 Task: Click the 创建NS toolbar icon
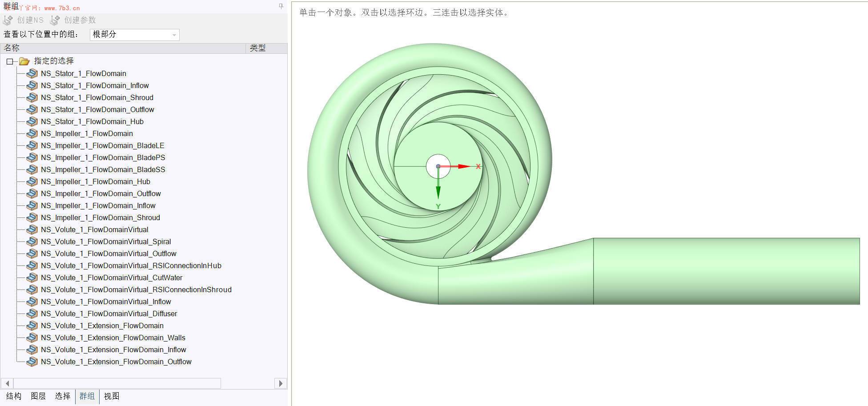click(x=8, y=20)
